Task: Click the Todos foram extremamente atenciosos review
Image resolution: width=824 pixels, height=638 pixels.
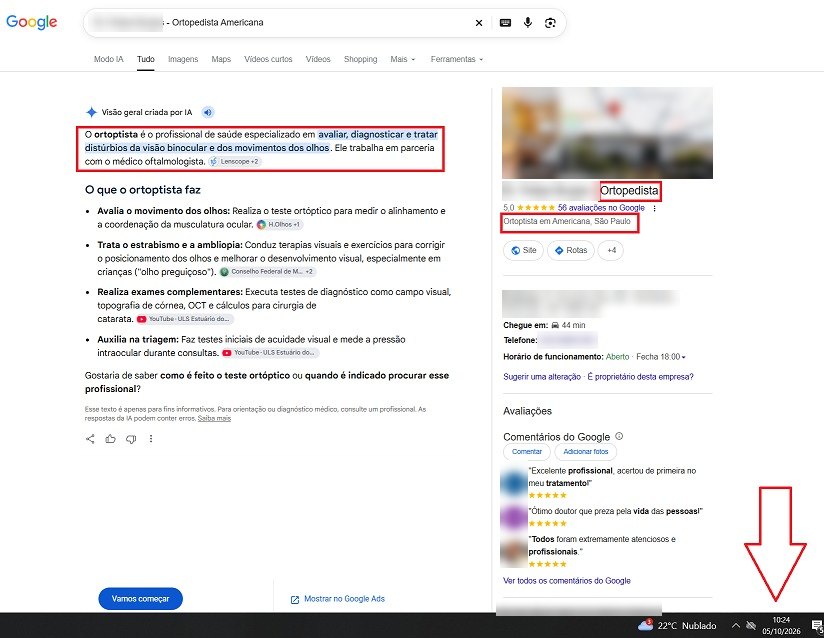Action: click(602, 545)
